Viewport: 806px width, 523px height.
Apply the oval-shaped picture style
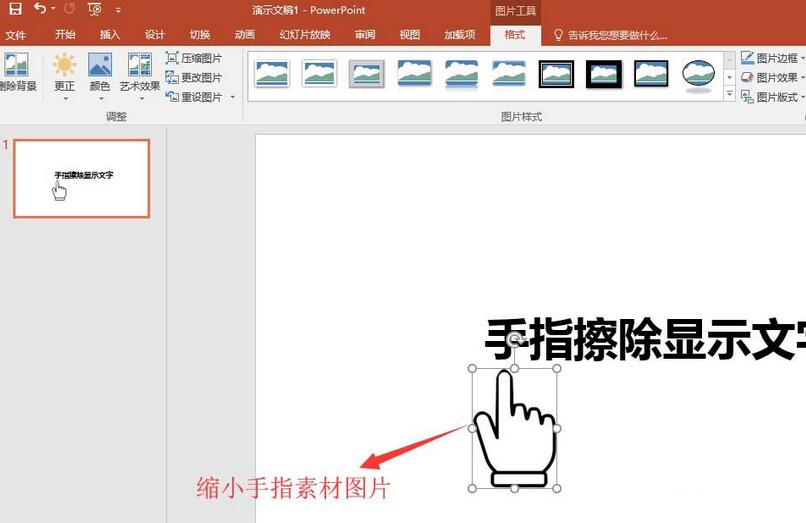point(698,75)
